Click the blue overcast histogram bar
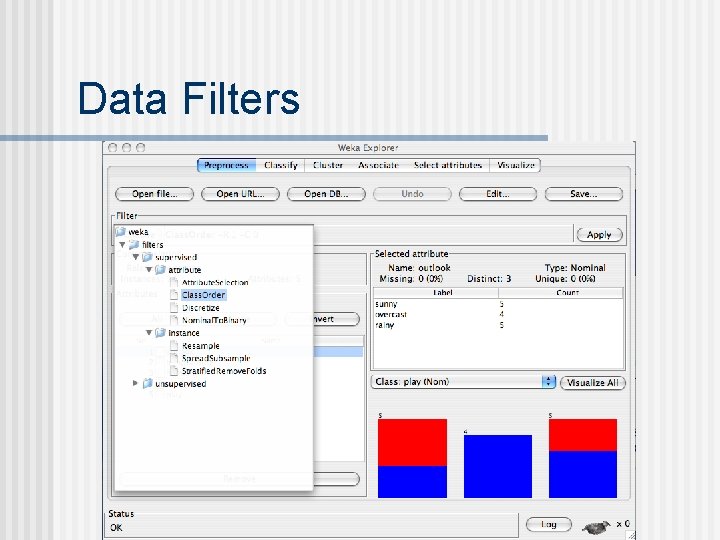 coord(498,467)
